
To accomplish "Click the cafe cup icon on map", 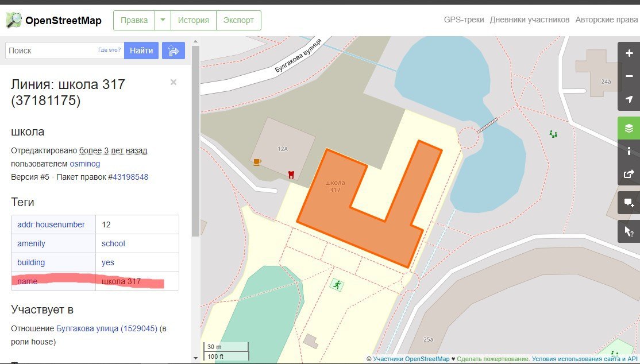I will 257,161.
